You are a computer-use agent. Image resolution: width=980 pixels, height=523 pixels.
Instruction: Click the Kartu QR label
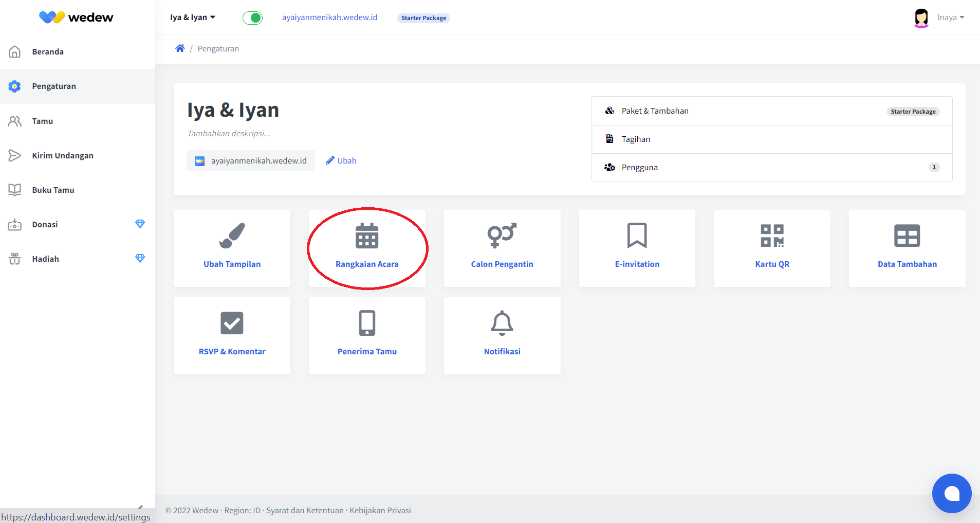[x=772, y=264]
